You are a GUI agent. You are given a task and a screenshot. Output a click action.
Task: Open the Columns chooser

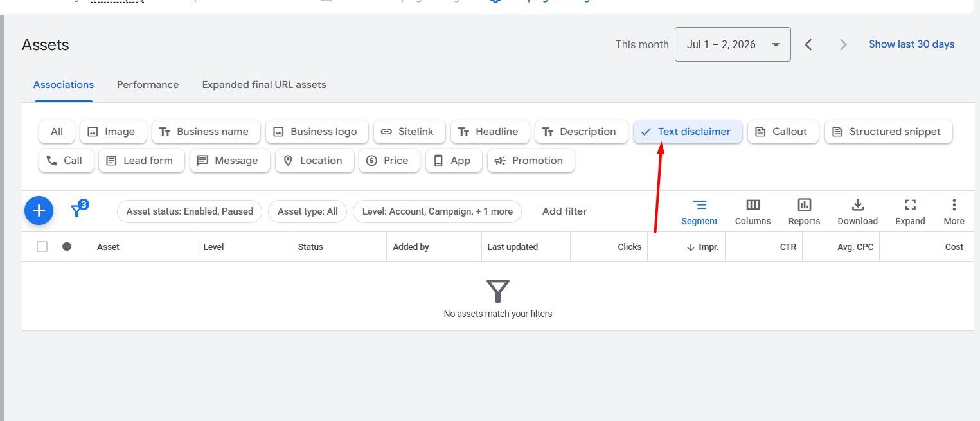[x=753, y=212]
